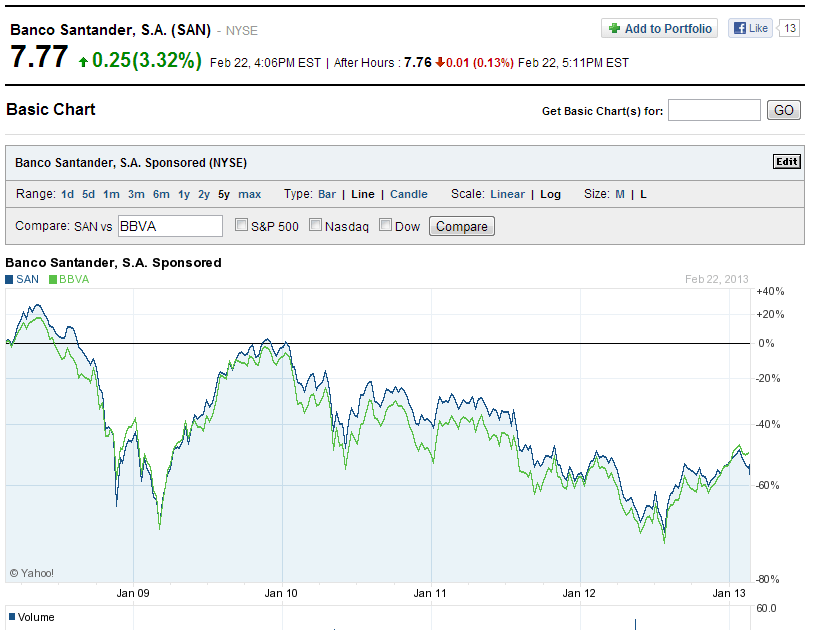
Task: Click the green plus Add to Portfolio icon
Action: pyautogui.click(x=614, y=29)
